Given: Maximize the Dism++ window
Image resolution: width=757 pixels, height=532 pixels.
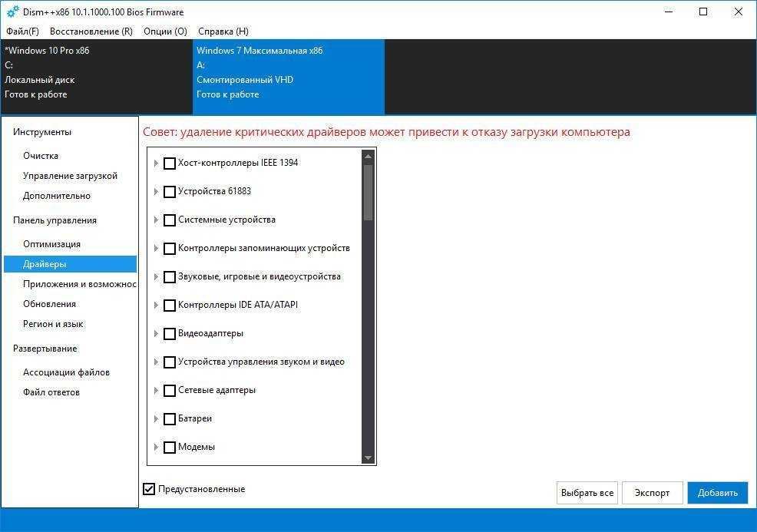Looking at the screenshot, I should pyautogui.click(x=703, y=12).
